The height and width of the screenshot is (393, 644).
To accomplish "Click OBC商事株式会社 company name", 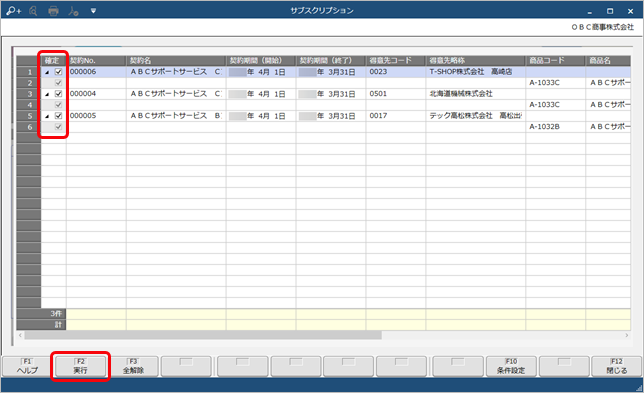I will pyautogui.click(x=603, y=27).
